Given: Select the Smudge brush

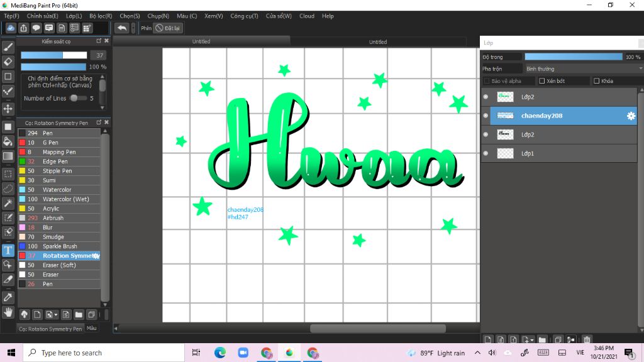Looking at the screenshot, I should pyautogui.click(x=59, y=237).
